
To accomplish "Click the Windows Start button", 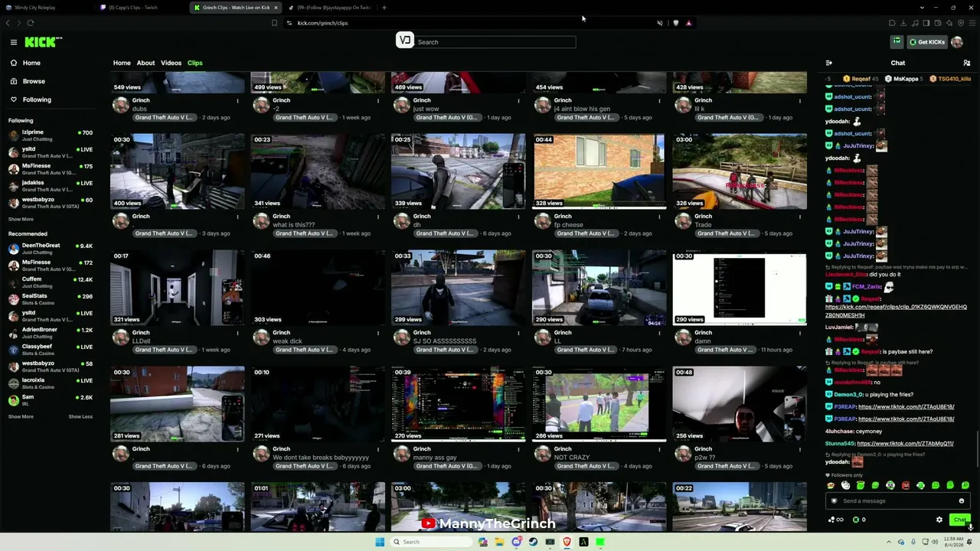I will pyautogui.click(x=380, y=542).
